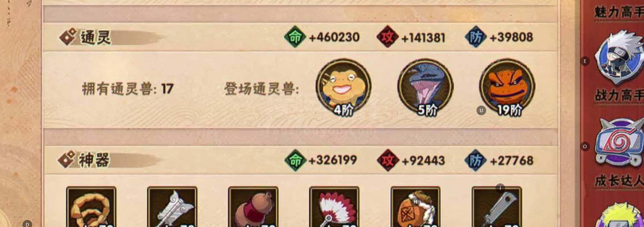The height and width of the screenshot is (227, 644).
Task: Open the silver shuriken blade artifact
Action: click(172, 207)
